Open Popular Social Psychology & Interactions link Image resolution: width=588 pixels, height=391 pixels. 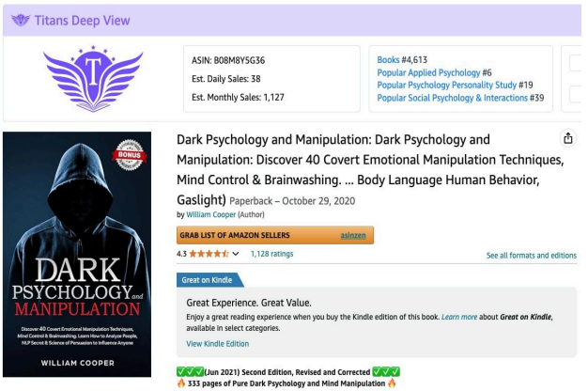pos(452,98)
